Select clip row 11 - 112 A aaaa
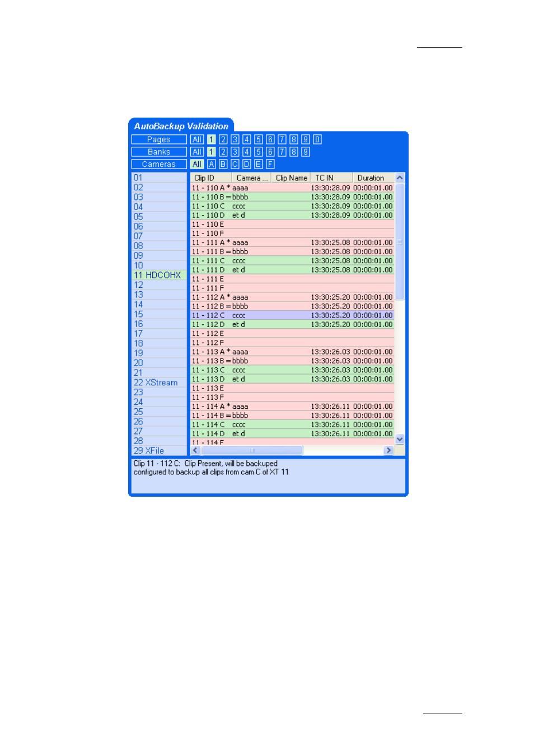 [x=292, y=297]
